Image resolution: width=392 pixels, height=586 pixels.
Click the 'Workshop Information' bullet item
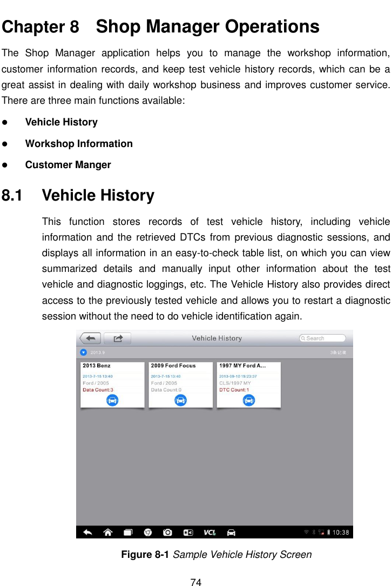(x=79, y=143)
